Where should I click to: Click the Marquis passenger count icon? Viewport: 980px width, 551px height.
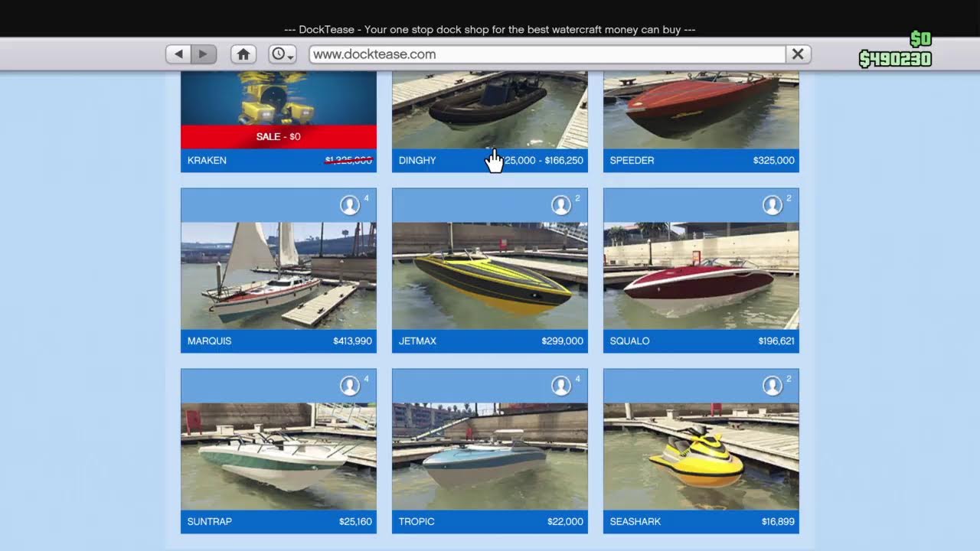pyautogui.click(x=350, y=205)
